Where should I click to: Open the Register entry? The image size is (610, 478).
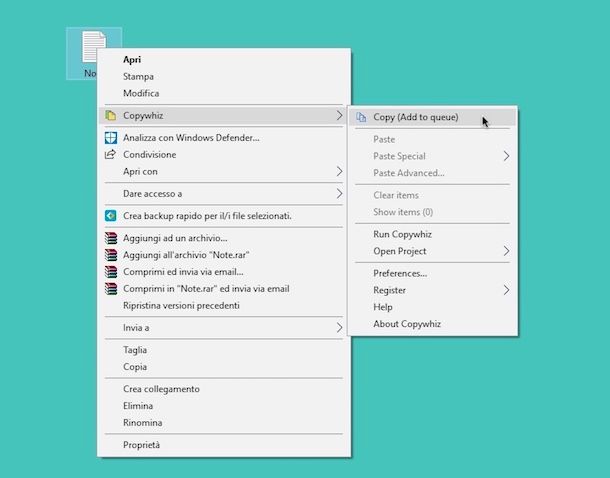433,290
